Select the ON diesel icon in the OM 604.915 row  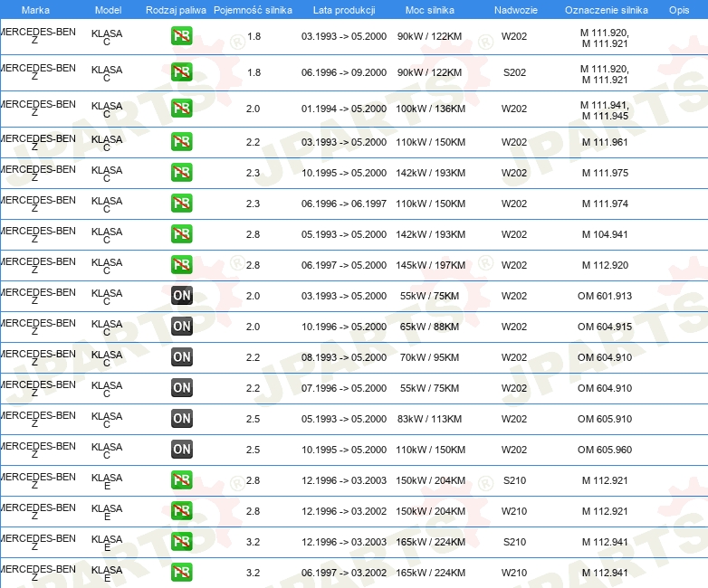click(x=182, y=327)
